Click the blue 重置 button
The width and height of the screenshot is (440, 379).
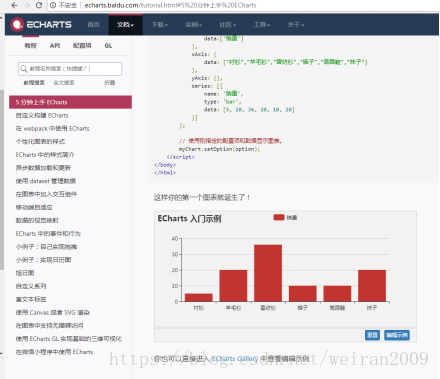[x=372, y=335]
